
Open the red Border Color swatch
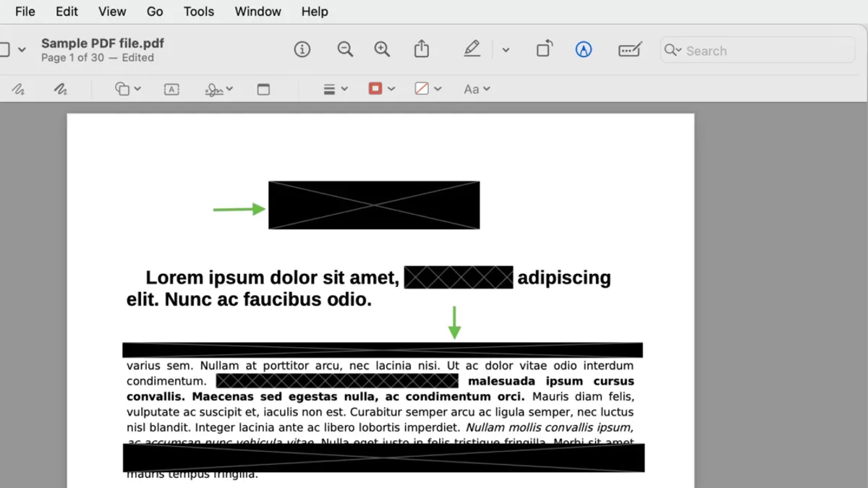pos(382,88)
